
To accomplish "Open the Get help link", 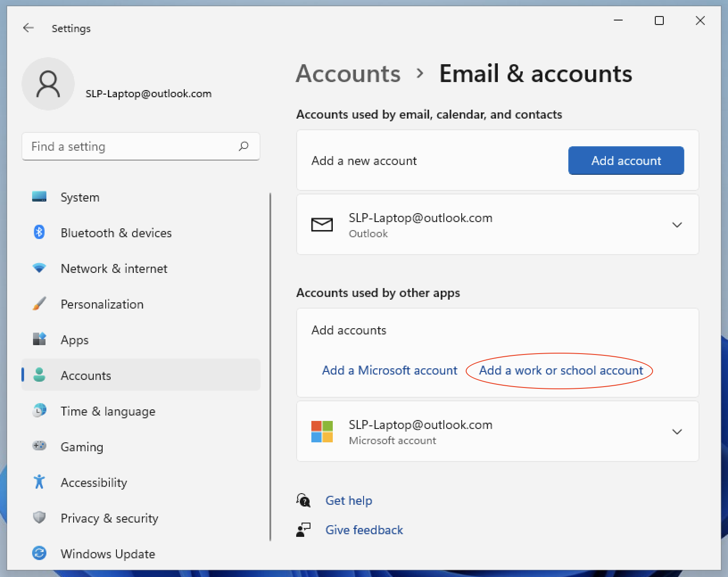I will [349, 501].
